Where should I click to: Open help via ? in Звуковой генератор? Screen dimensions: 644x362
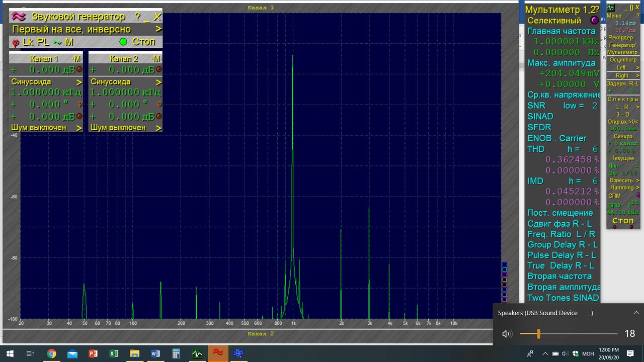click(x=137, y=17)
